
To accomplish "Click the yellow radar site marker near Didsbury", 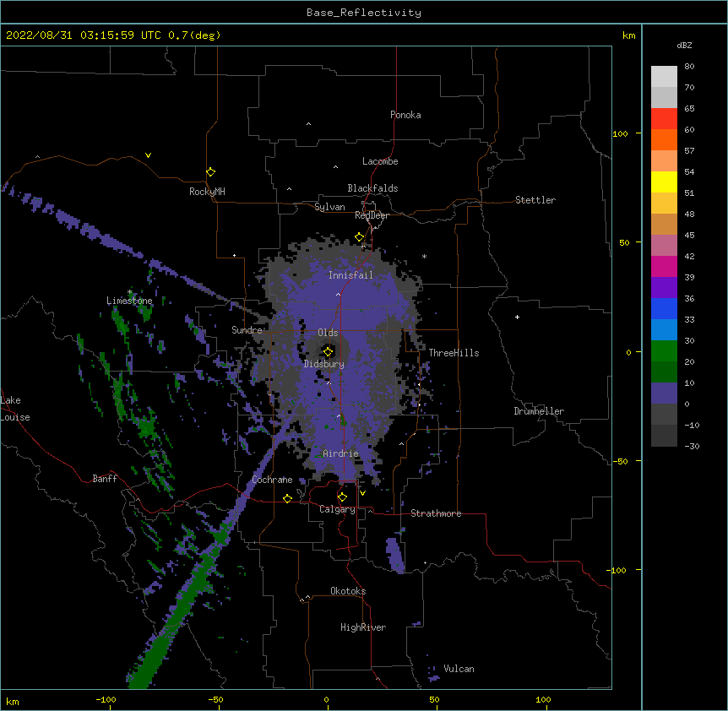I will pyautogui.click(x=328, y=352).
